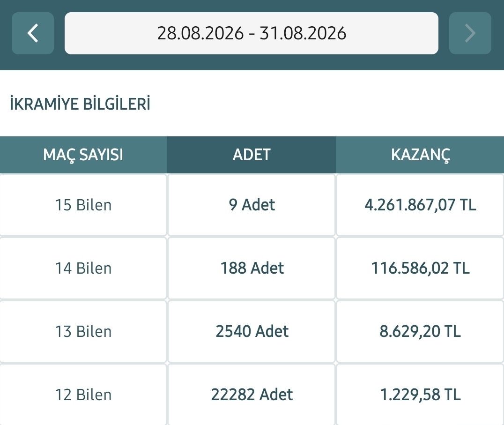Click the 22282 Adet cell

tap(252, 395)
